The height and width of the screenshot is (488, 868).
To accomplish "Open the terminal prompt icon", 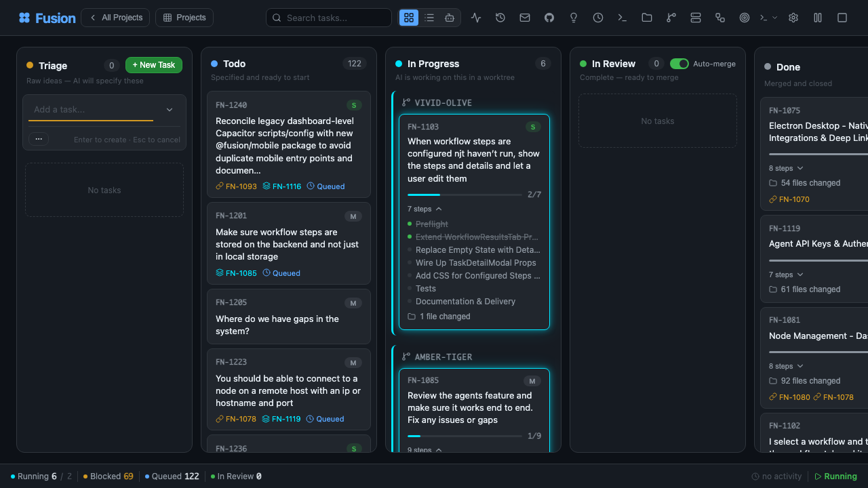I will pos(623,18).
